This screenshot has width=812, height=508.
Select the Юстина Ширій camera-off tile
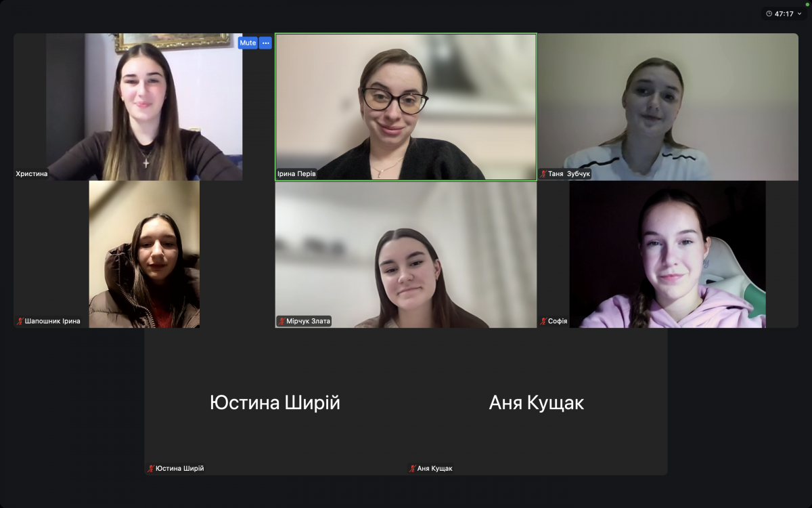(x=275, y=402)
